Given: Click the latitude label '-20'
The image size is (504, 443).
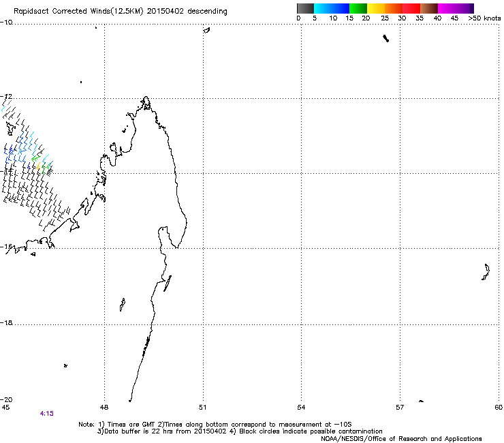Looking at the screenshot, I should [x=6, y=399].
